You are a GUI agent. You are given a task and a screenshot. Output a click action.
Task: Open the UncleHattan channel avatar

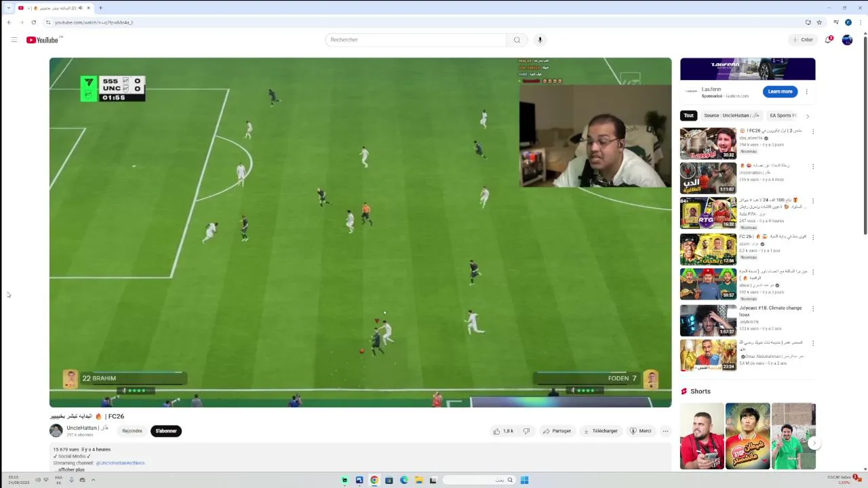[x=56, y=430]
